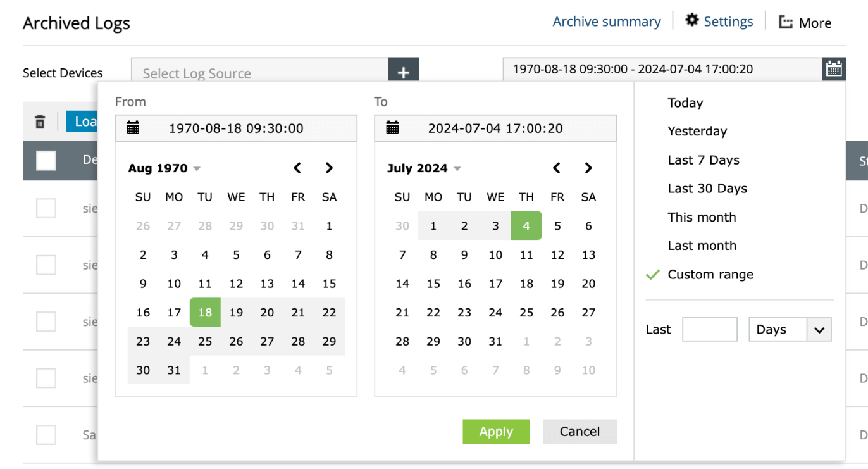
Task: Go to previous month in To calendar
Action: (x=557, y=168)
